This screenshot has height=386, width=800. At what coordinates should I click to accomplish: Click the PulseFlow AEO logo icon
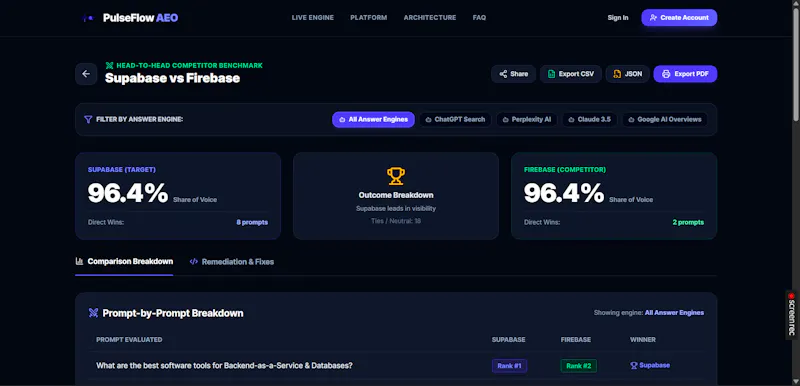(88, 18)
